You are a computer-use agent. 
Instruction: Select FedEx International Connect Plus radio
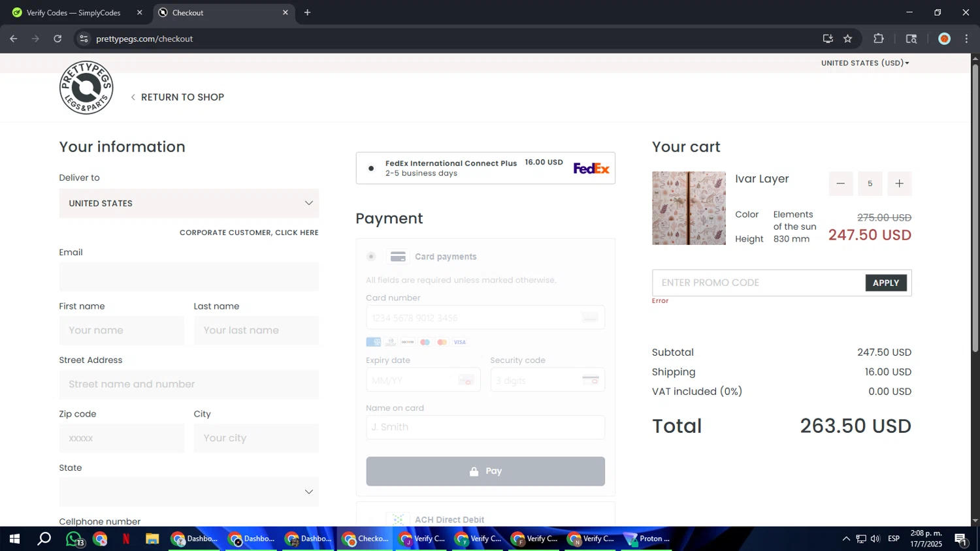pyautogui.click(x=371, y=168)
